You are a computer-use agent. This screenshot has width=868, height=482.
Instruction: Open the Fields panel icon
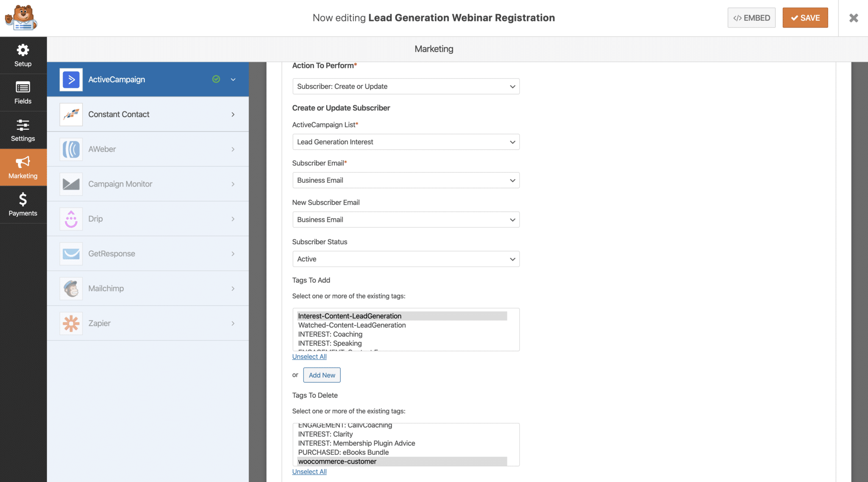(x=23, y=87)
